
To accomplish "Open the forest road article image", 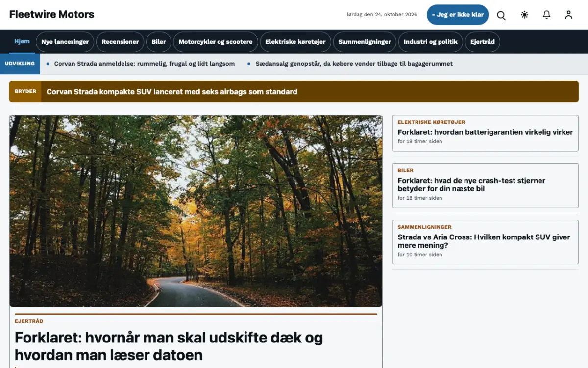I will tap(196, 211).
